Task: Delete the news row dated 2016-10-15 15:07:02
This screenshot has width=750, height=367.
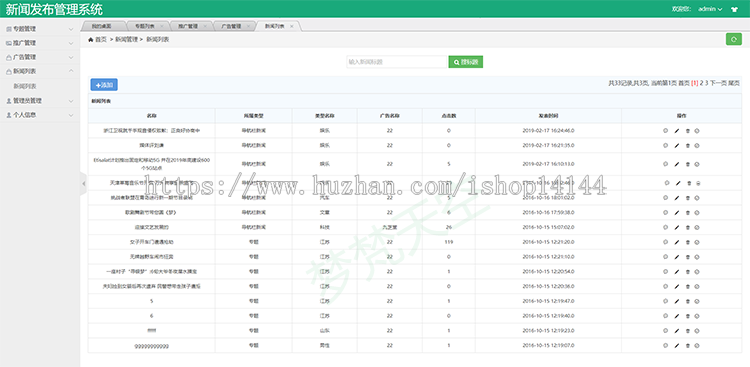Action: pyautogui.click(x=687, y=227)
